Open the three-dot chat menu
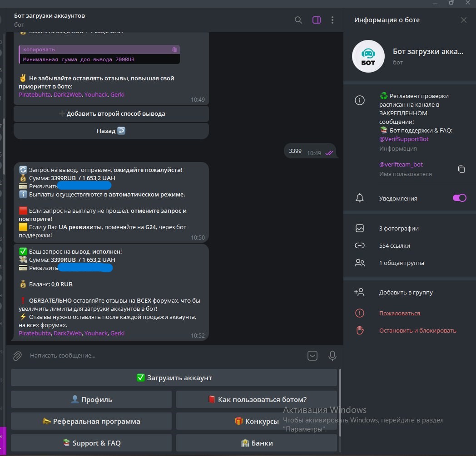This screenshot has height=456, width=476. click(332, 20)
